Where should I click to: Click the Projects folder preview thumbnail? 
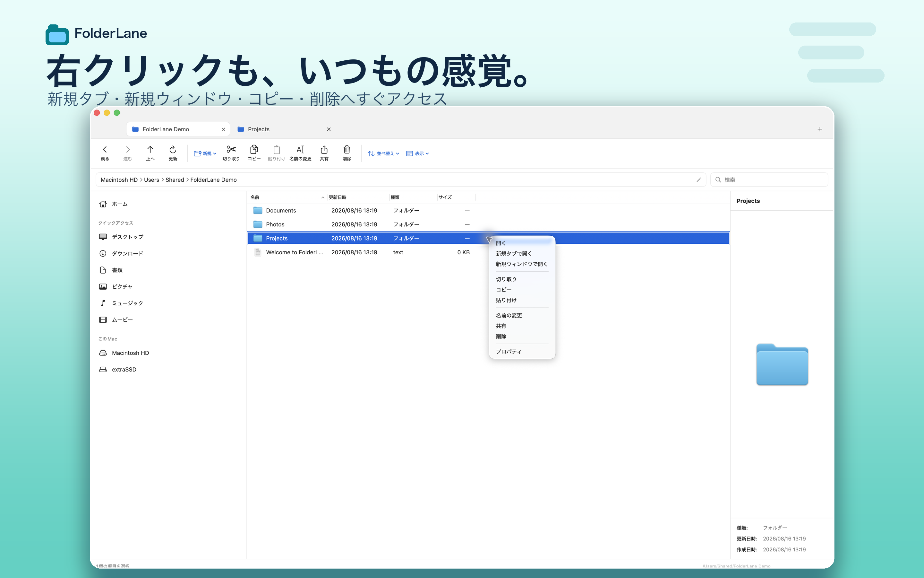(x=782, y=364)
